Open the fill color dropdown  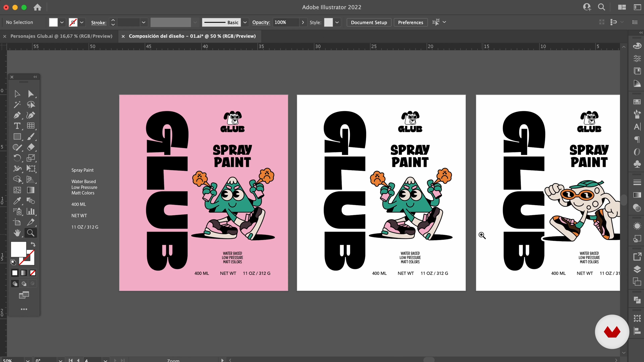tap(62, 22)
